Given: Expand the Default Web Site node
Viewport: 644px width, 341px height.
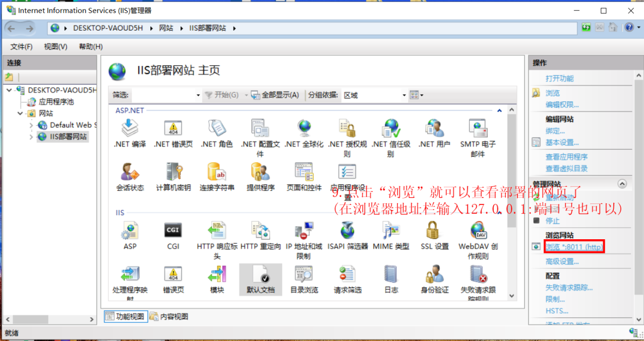Looking at the screenshot, I should [31, 125].
